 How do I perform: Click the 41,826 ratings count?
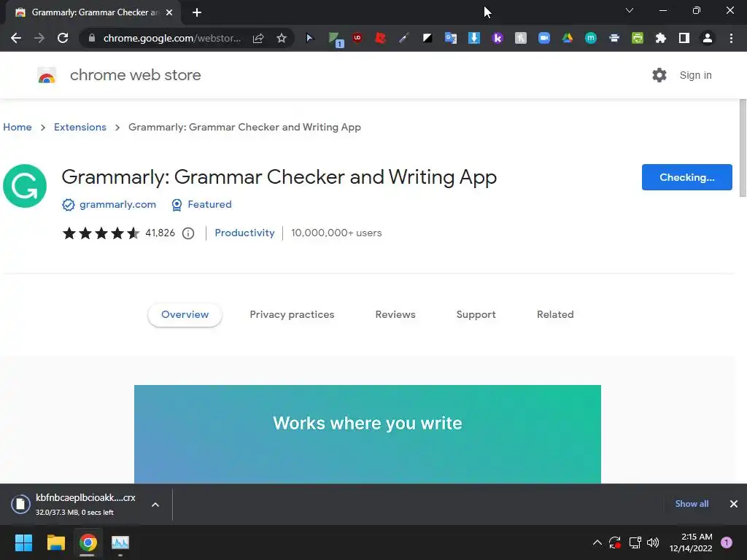click(160, 233)
